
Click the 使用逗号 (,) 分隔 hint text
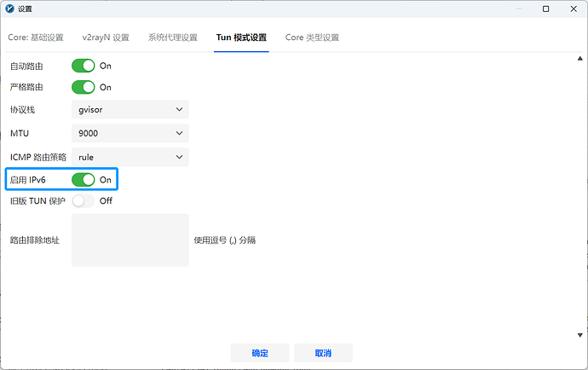coord(225,240)
